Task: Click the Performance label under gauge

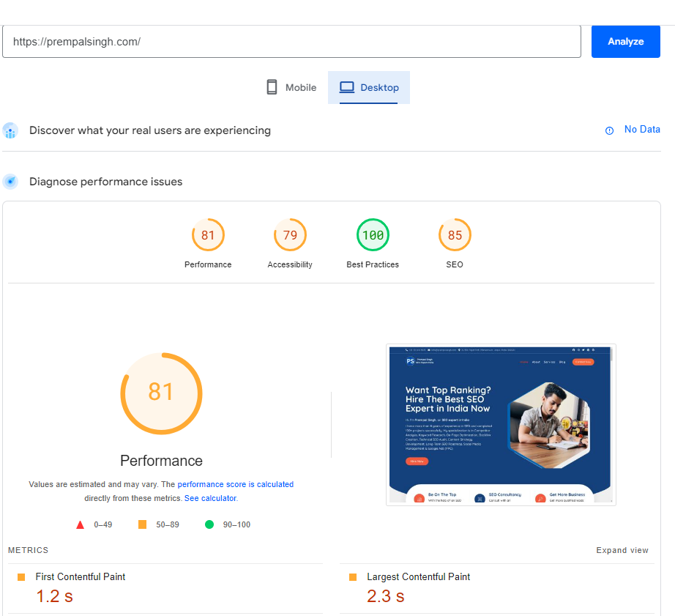Action: [208, 264]
